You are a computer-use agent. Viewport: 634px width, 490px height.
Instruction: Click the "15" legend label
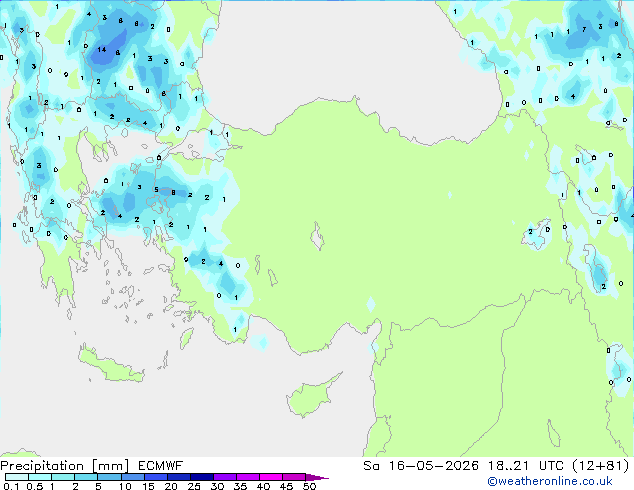pyautogui.click(x=148, y=486)
